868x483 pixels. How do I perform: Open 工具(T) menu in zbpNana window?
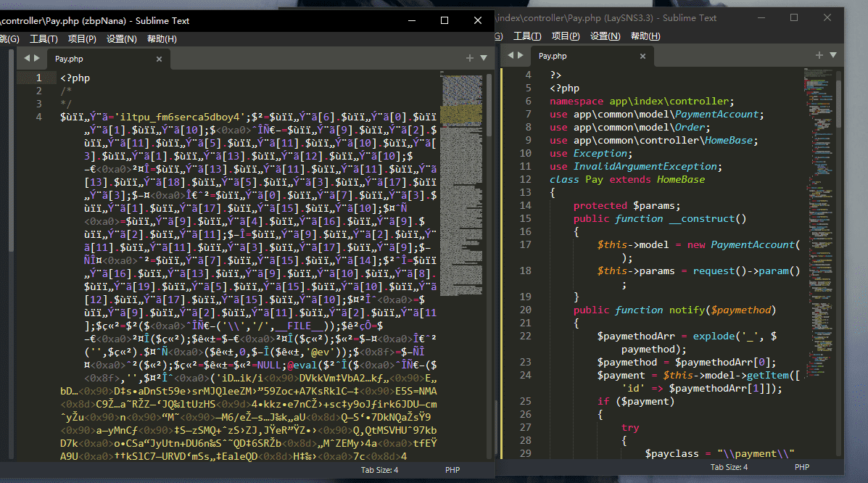(x=44, y=39)
